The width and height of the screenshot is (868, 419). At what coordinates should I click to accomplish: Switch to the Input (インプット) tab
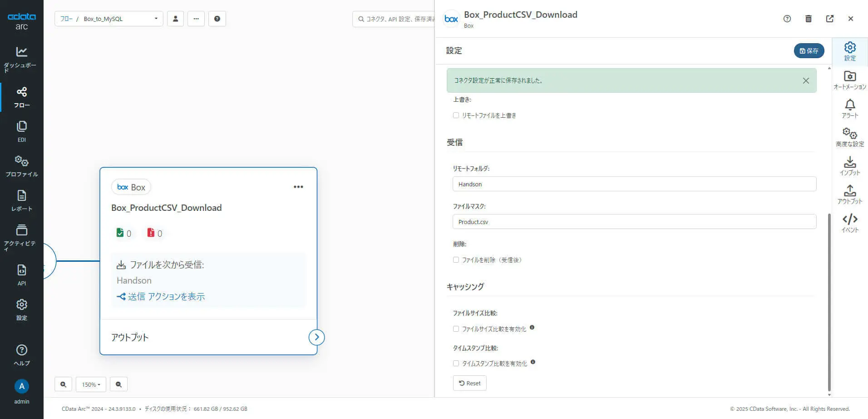coord(850,166)
